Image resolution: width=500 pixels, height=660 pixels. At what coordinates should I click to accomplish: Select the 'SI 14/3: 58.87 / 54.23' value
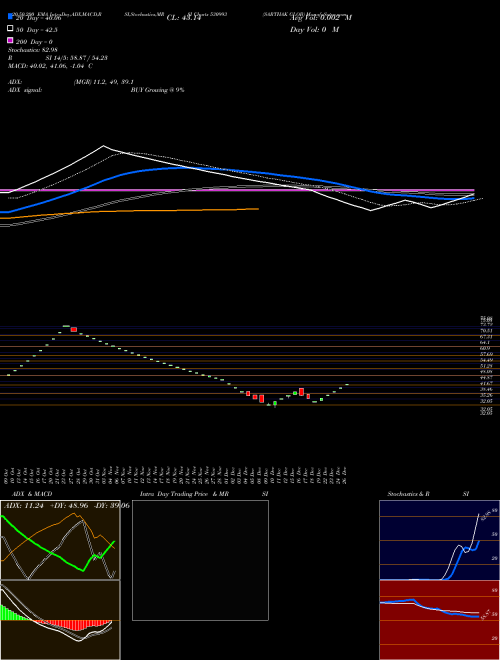pos(77,58)
